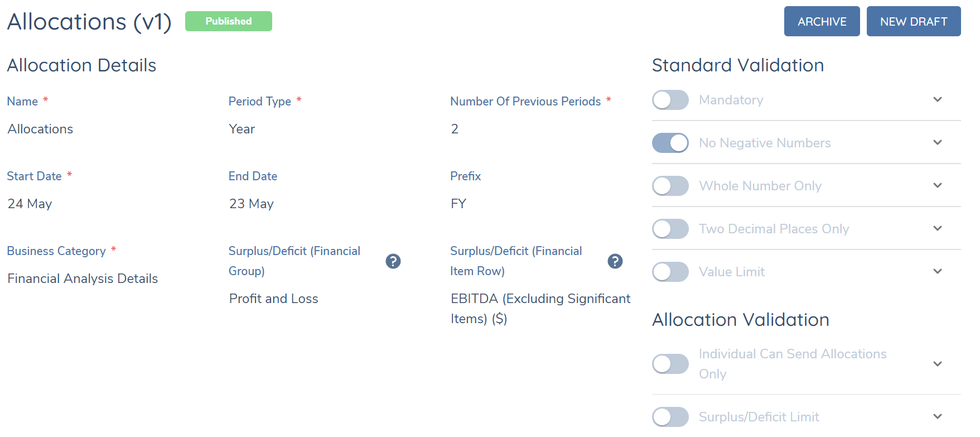Viewport: 980px width, 437px height.
Task: Click the Allocations name field value
Action: coord(41,129)
